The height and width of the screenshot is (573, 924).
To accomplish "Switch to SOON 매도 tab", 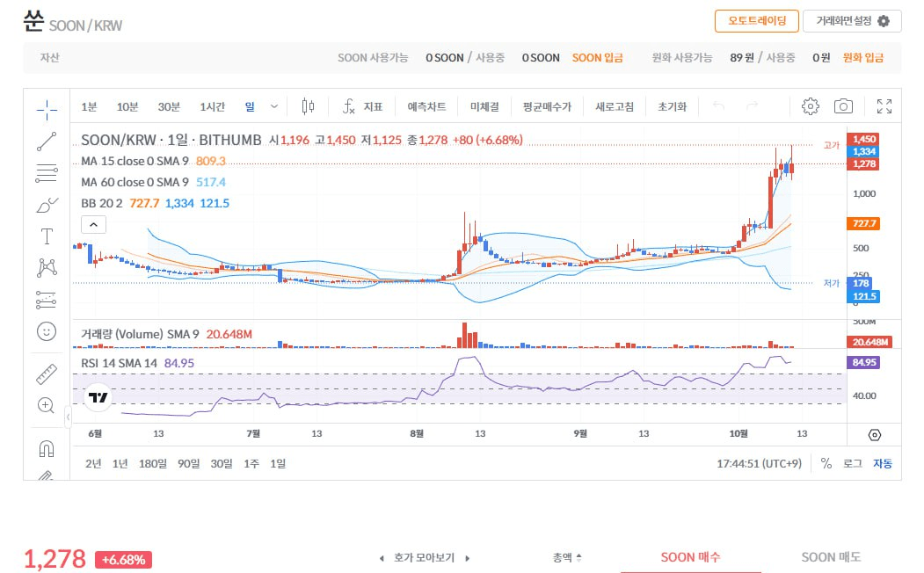I will pyautogui.click(x=831, y=557).
